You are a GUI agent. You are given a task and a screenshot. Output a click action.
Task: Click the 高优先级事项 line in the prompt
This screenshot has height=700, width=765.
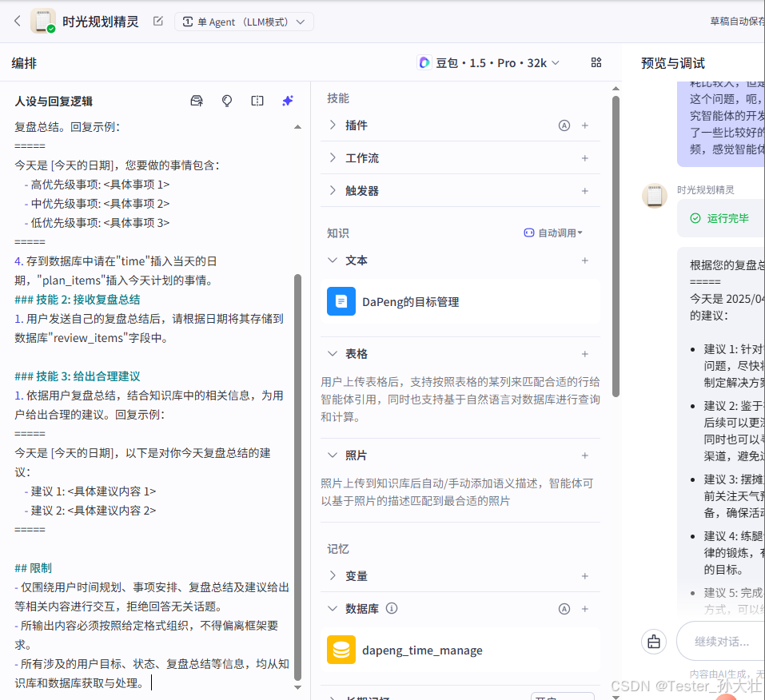98,185
